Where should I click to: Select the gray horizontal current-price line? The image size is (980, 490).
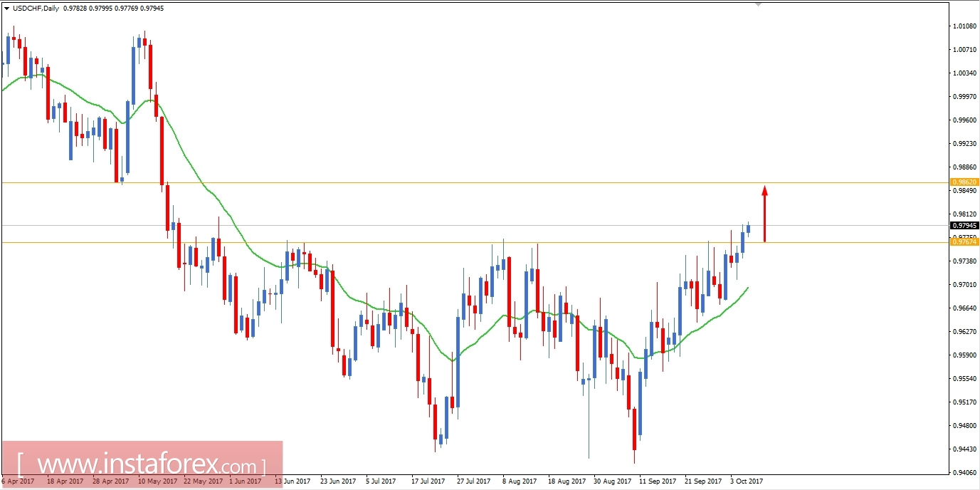(427, 225)
